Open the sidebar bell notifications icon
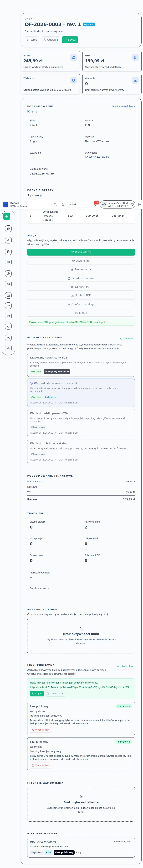 (x=8, y=326)
